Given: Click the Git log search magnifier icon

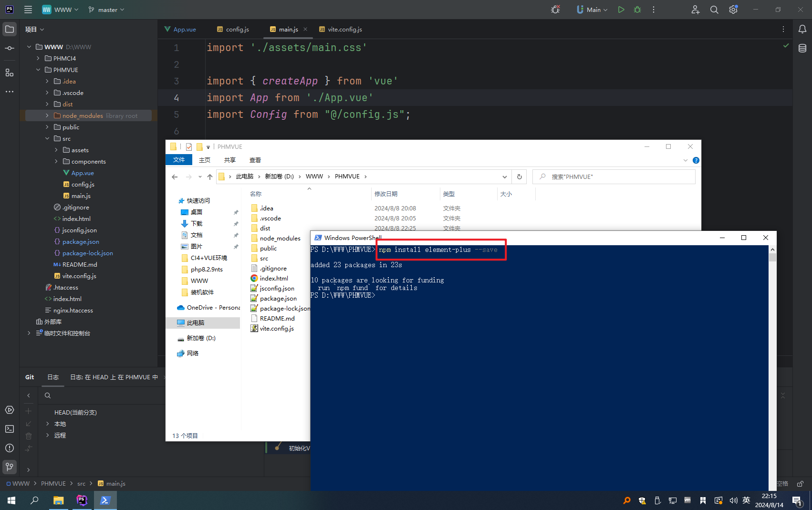Looking at the screenshot, I should pyautogui.click(x=48, y=396).
